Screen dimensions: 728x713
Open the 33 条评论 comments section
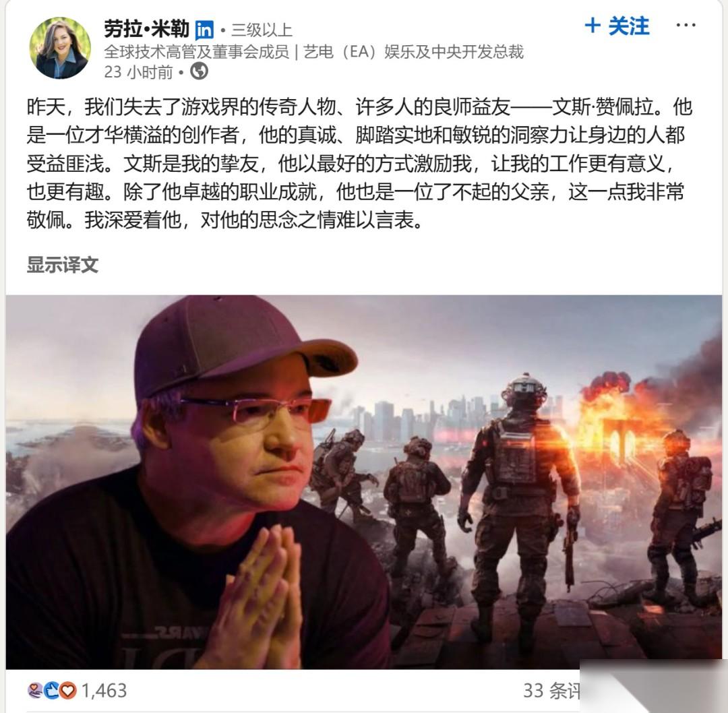click(x=553, y=691)
